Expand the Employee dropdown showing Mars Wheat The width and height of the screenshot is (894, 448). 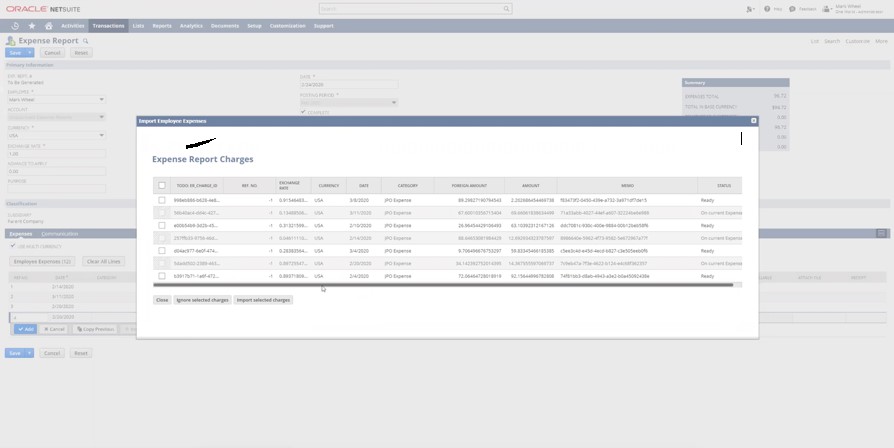click(101, 100)
